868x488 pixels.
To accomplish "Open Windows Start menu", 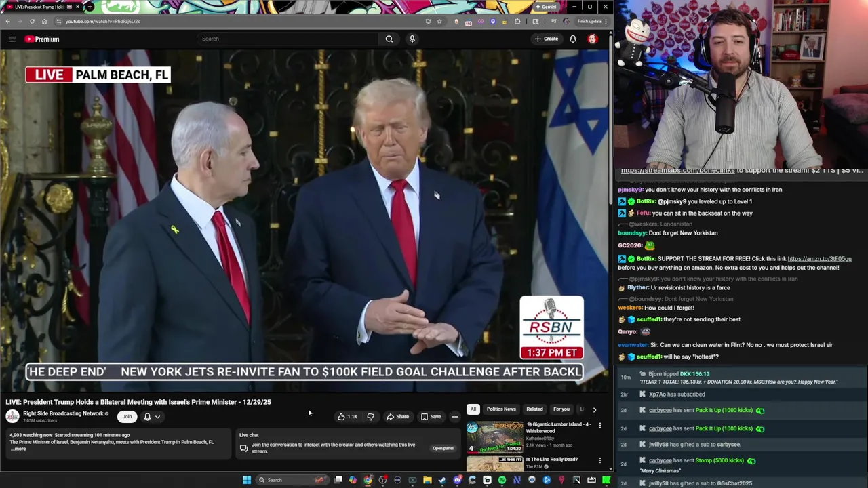I will (x=247, y=480).
